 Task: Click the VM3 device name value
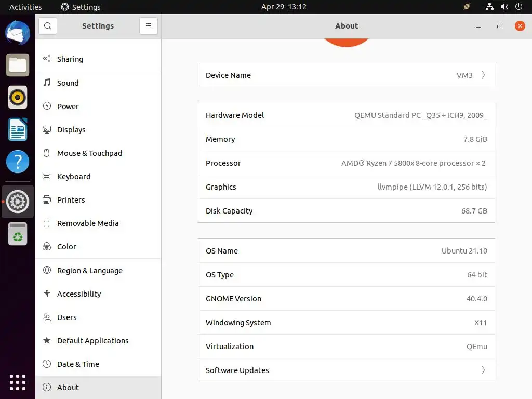point(464,75)
